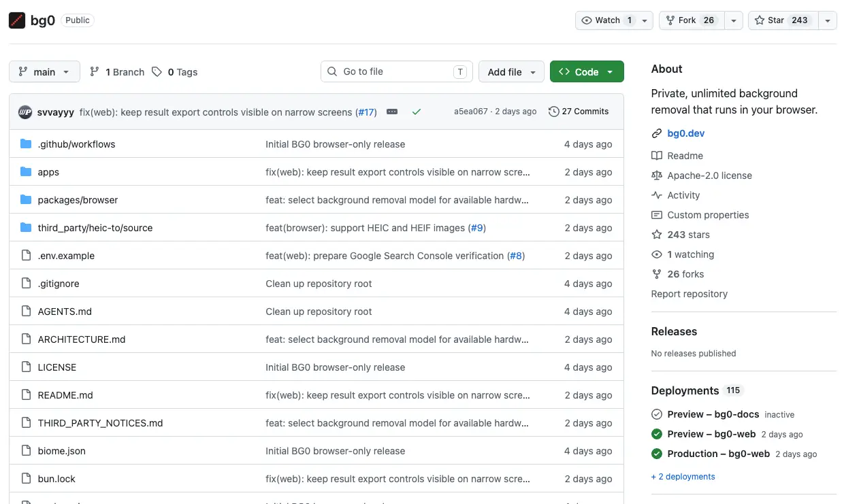The image size is (844, 504).
Task: Click the third_party/heic-to/source folder icon
Action: [26, 228]
